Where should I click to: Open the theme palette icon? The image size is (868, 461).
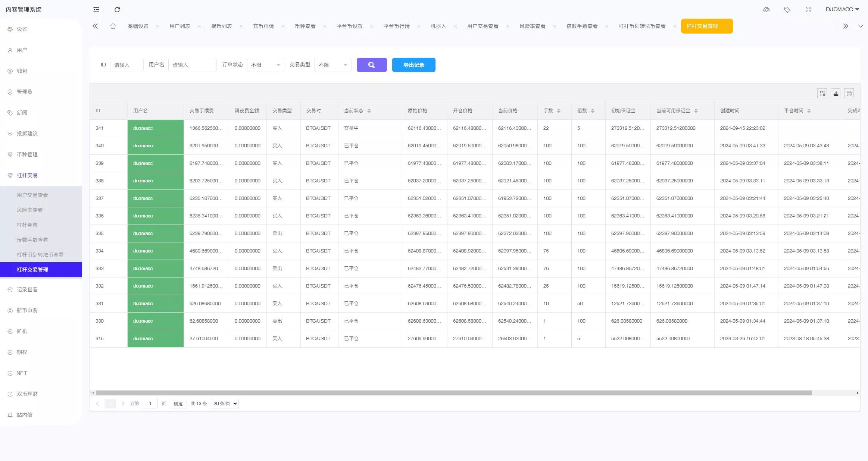pos(766,10)
